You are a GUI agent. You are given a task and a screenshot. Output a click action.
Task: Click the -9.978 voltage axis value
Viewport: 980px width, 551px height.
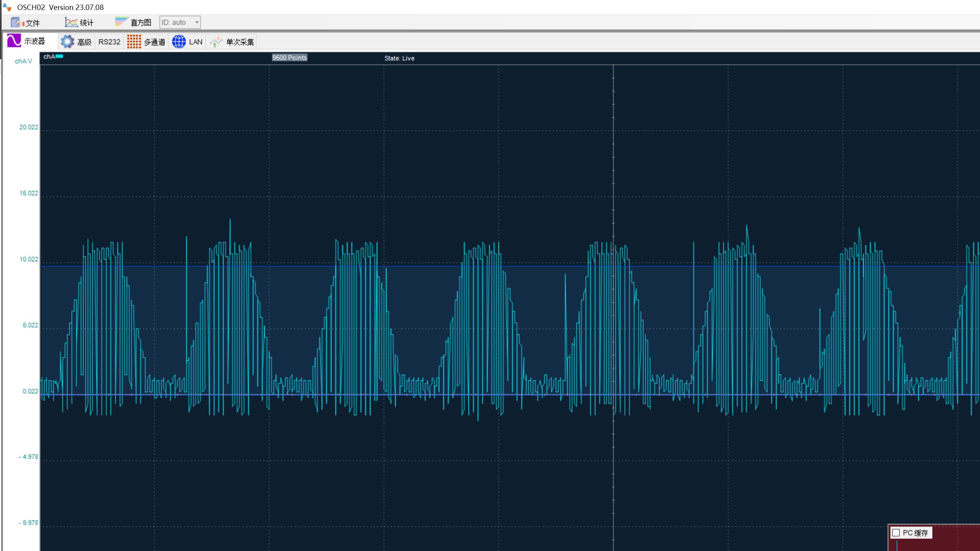[28, 523]
